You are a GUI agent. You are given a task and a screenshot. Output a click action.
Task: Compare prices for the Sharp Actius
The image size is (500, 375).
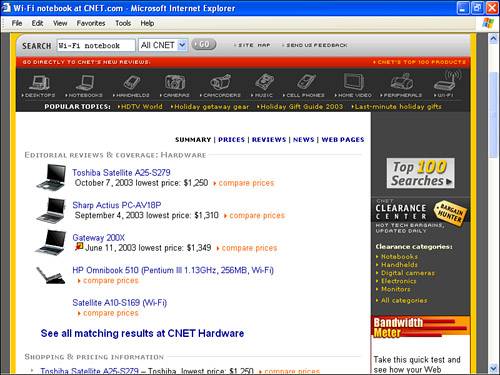tap(255, 216)
